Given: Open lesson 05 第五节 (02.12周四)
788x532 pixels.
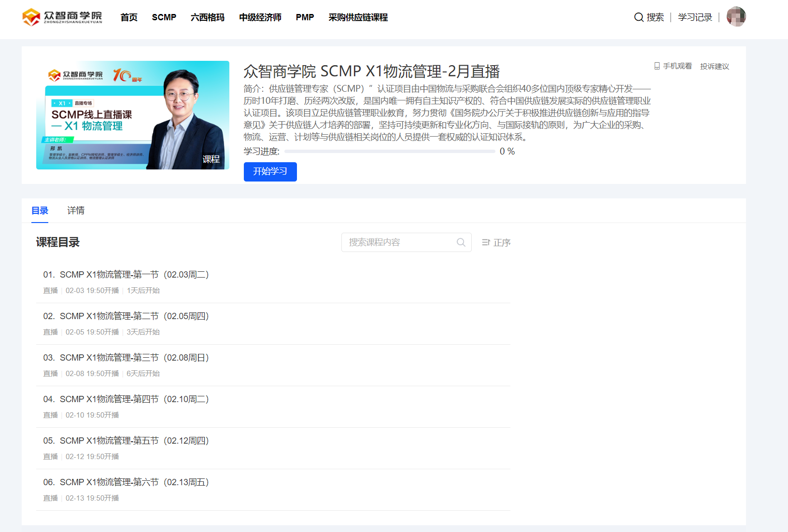Looking at the screenshot, I should point(273,448).
